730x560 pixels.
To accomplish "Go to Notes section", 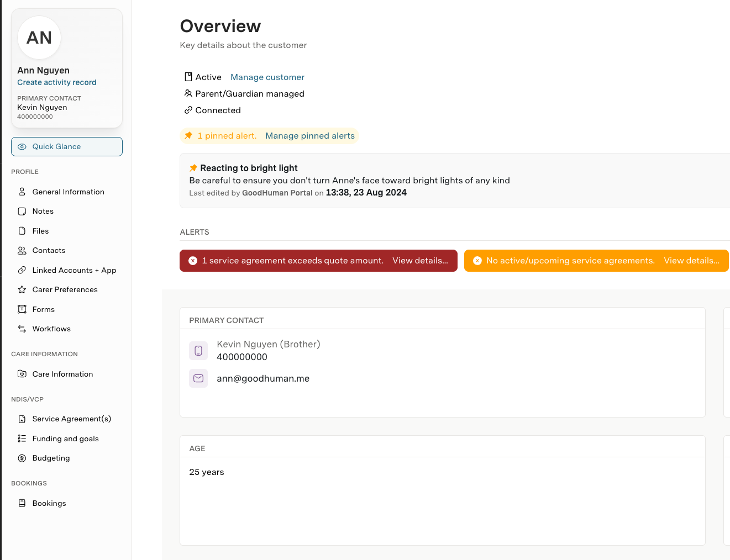I will click(67, 212).
